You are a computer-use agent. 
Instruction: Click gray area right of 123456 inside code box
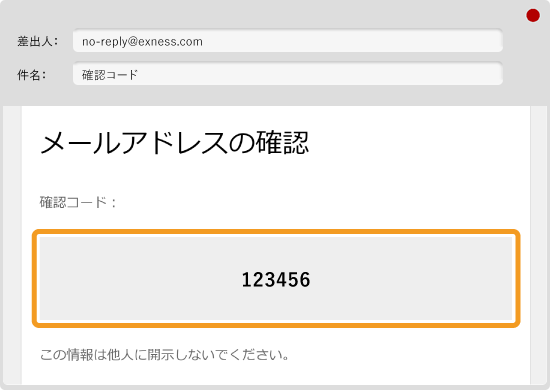[412, 279]
